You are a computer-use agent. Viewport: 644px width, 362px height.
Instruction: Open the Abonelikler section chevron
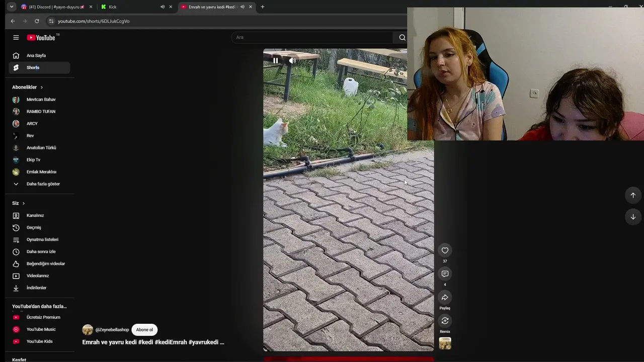tap(41, 87)
